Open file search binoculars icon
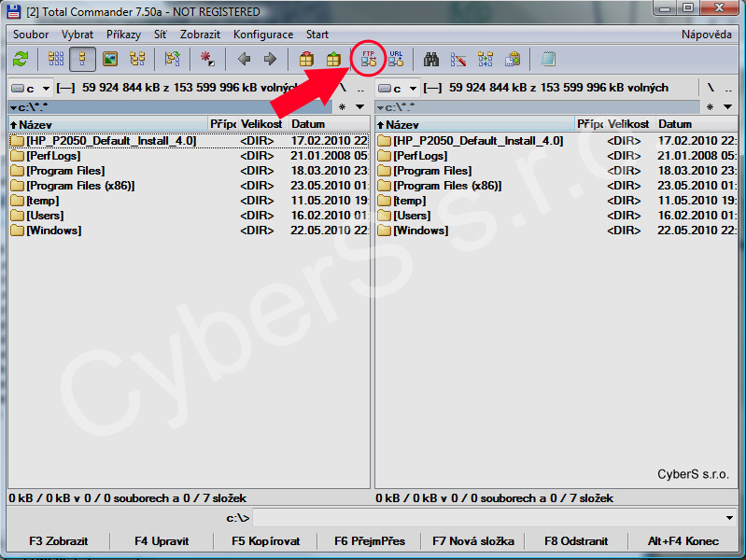This screenshot has width=746, height=560. 431,59
